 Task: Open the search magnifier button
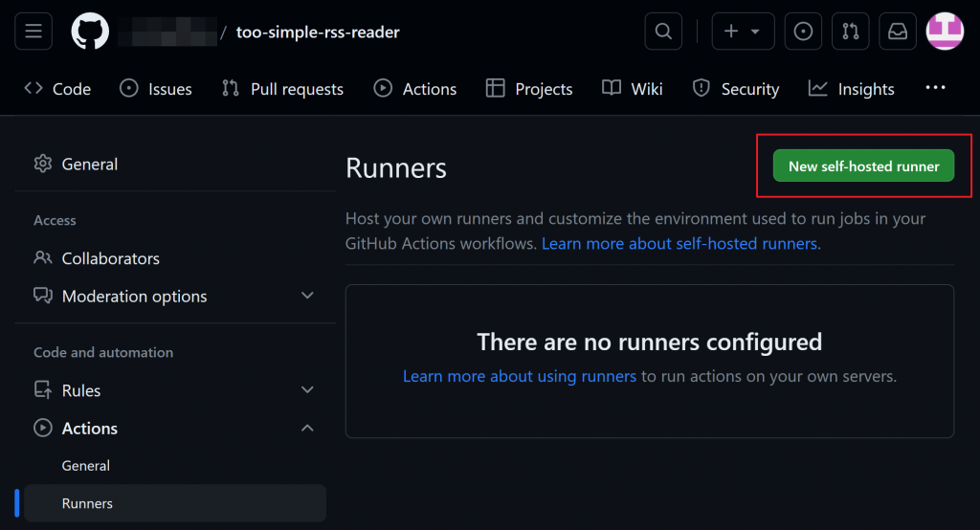tap(663, 32)
